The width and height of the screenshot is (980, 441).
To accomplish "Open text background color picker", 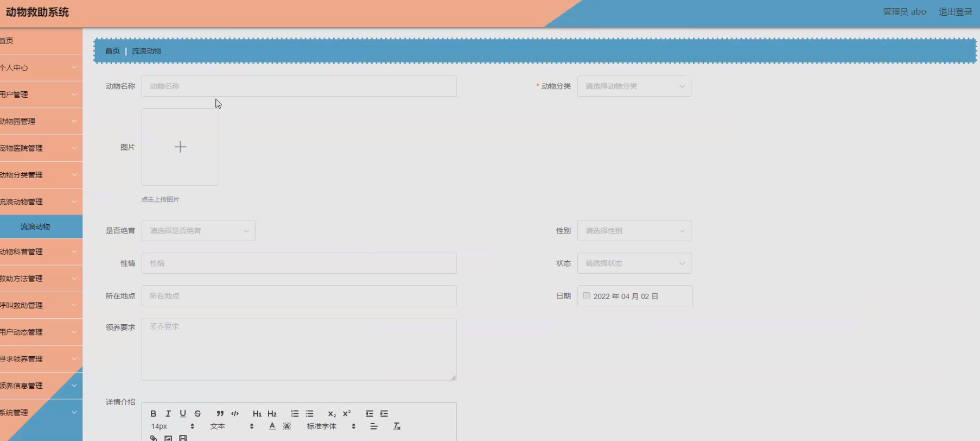I will coord(287,426).
